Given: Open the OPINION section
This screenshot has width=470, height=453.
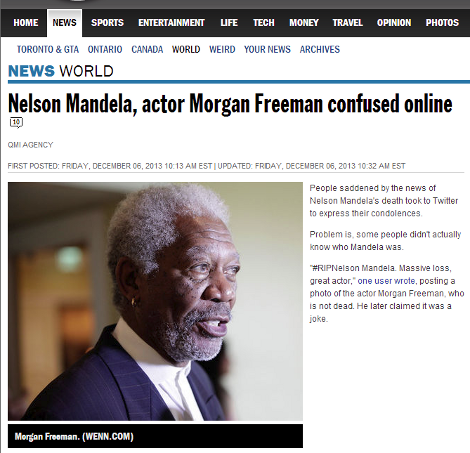Looking at the screenshot, I should [394, 23].
